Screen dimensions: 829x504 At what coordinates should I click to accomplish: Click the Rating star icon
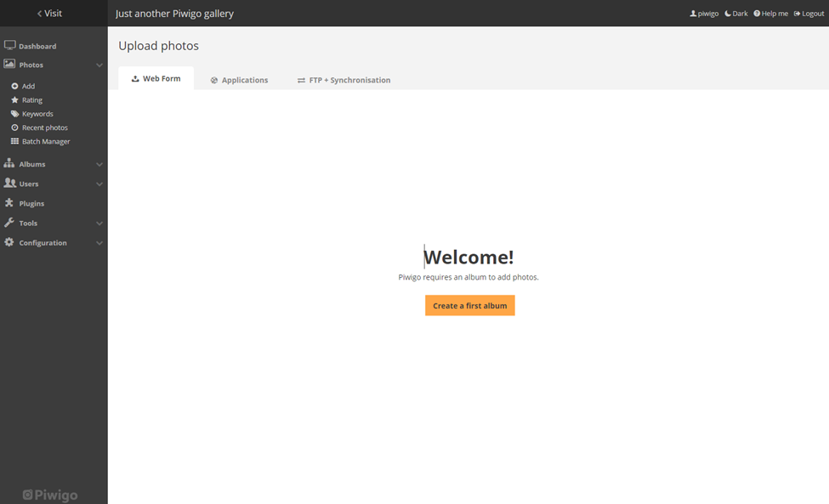14,99
